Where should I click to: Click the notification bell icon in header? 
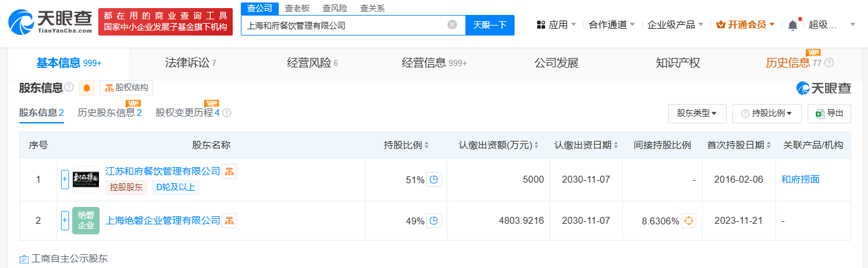click(x=792, y=25)
